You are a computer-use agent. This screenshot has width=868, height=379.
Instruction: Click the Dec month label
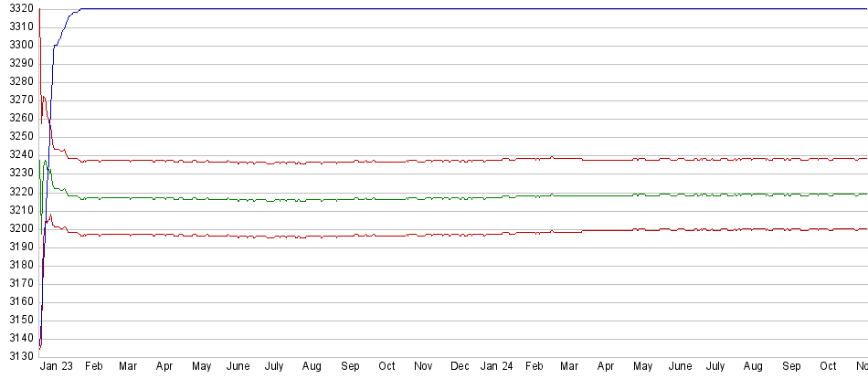(x=460, y=366)
